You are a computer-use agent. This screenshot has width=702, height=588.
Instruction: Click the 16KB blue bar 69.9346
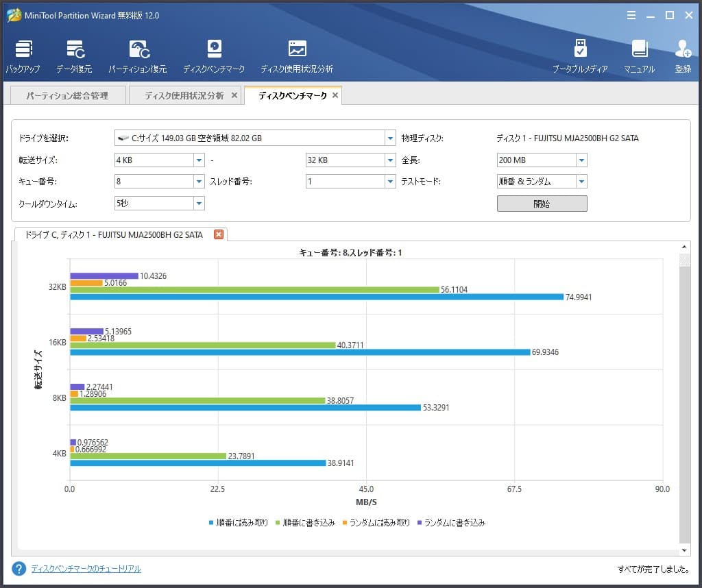pyautogui.click(x=300, y=352)
